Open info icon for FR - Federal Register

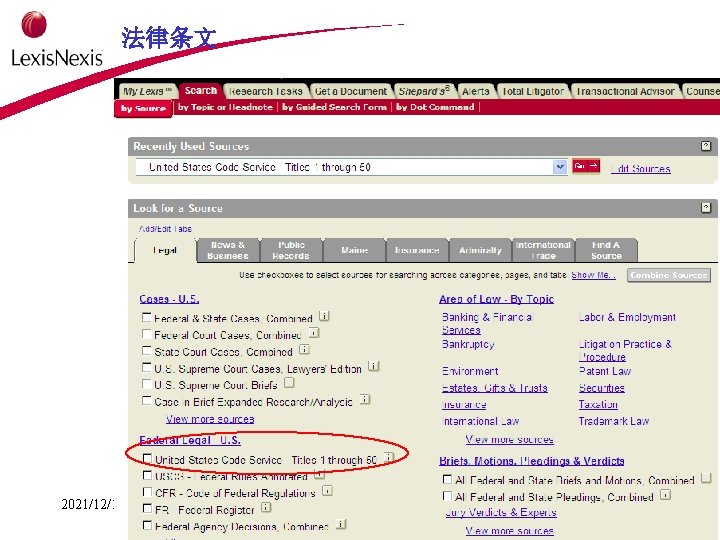pyautogui.click(x=266, y=507)
